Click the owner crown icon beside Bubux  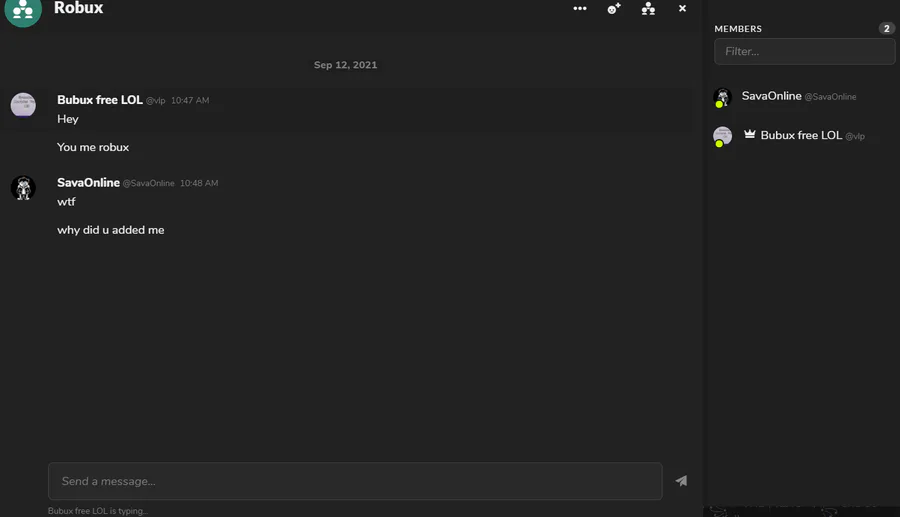pos(749,134)
